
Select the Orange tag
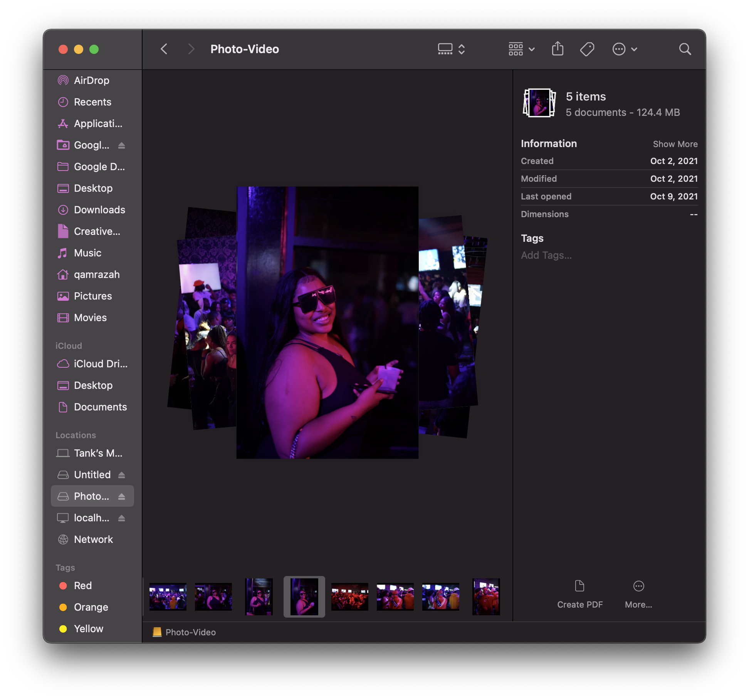click(x=91, y=607)
